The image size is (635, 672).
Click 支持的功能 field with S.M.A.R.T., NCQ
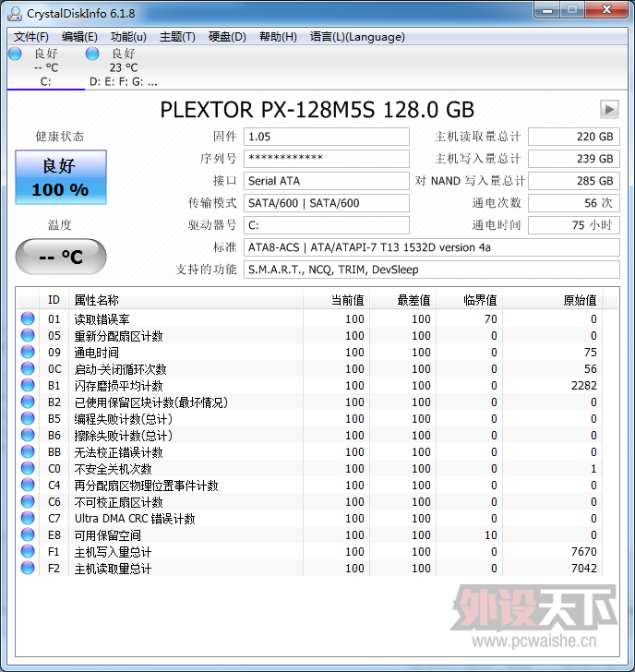(x=432, y=270)
